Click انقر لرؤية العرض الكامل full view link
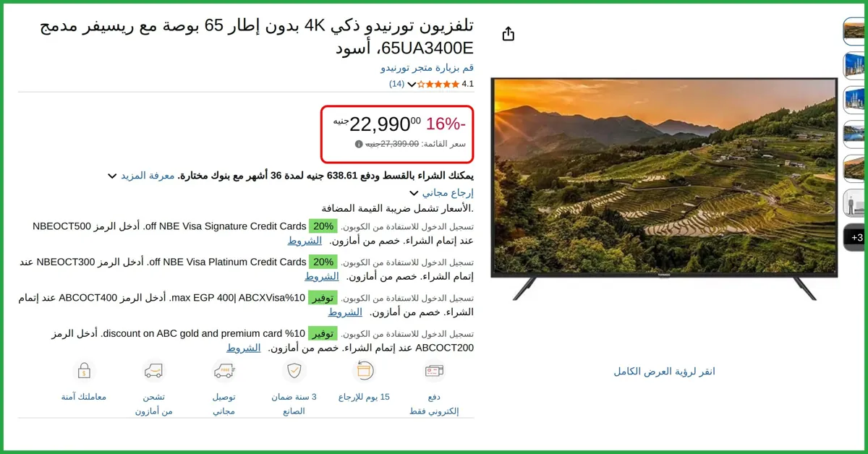868x454 pixels. (x=664, y=372)
